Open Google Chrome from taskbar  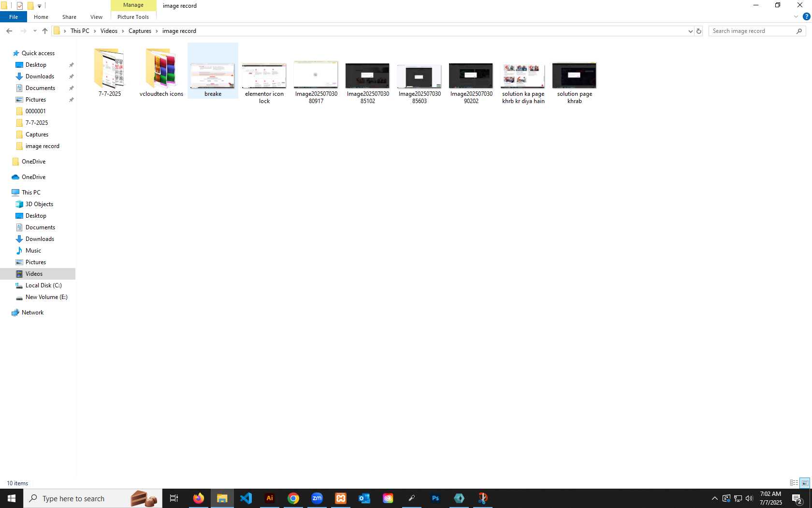tap(293, 498)
